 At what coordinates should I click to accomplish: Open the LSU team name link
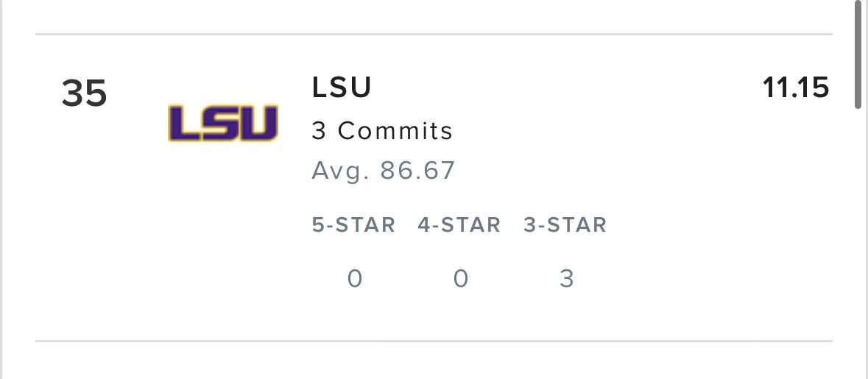[342, 88]
